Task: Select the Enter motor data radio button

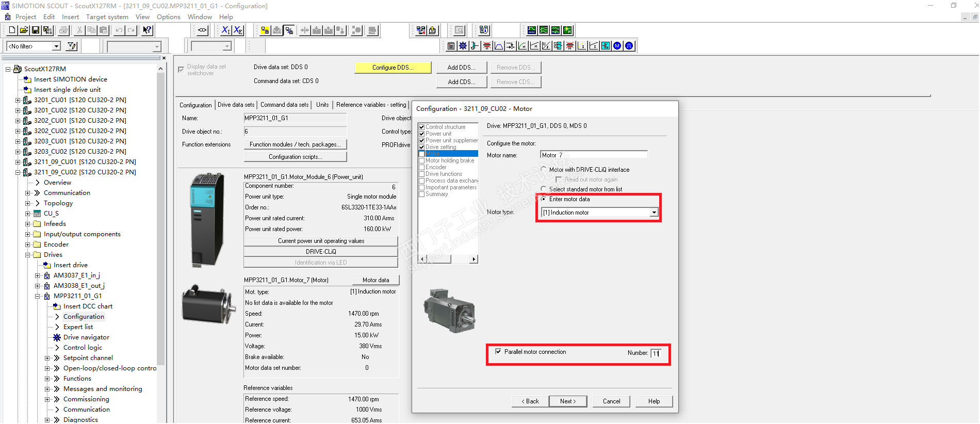Action: (544, 199)
